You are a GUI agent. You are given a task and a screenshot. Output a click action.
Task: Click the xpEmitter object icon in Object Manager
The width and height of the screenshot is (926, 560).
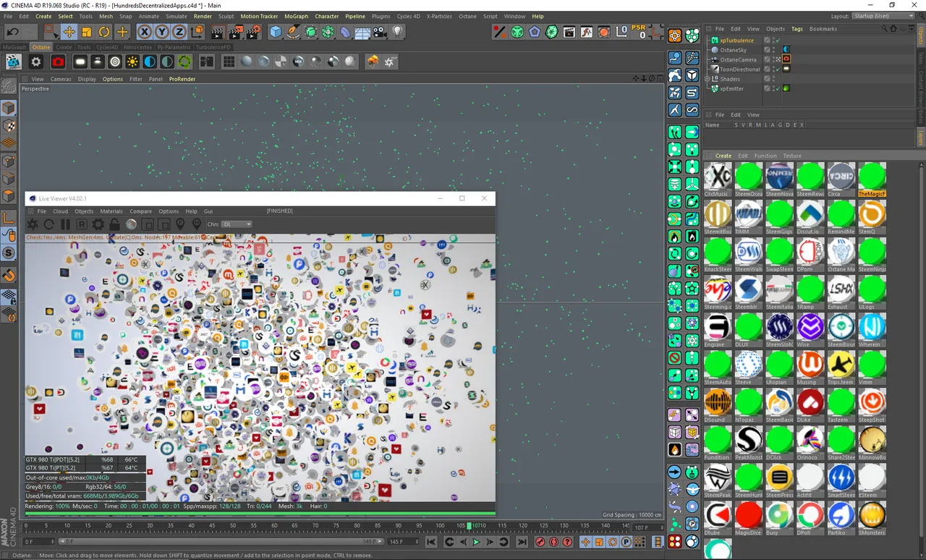click(715, 88)
